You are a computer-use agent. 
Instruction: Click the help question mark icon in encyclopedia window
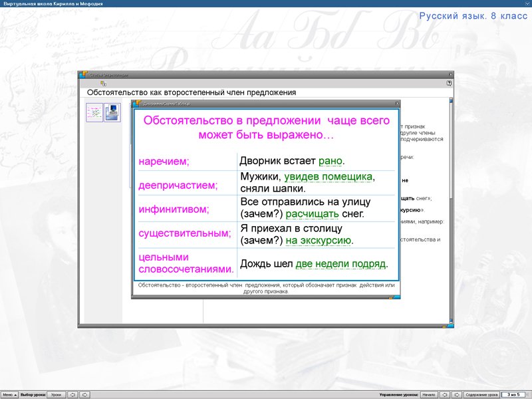449,84
